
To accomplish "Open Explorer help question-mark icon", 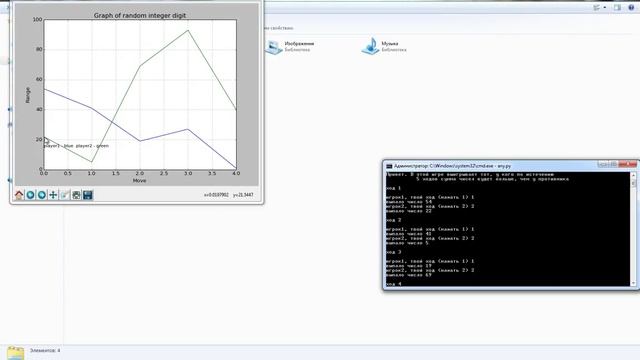I will (631, 7).
